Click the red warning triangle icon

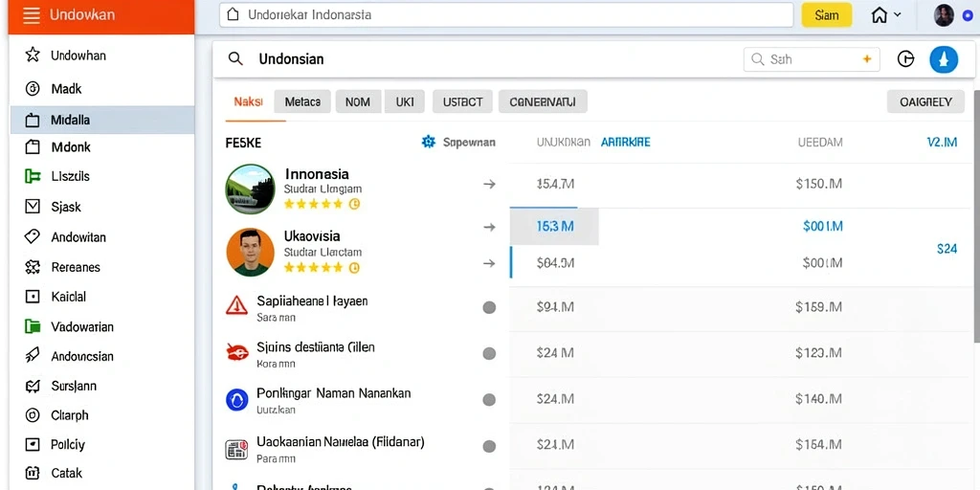[236, 305]
